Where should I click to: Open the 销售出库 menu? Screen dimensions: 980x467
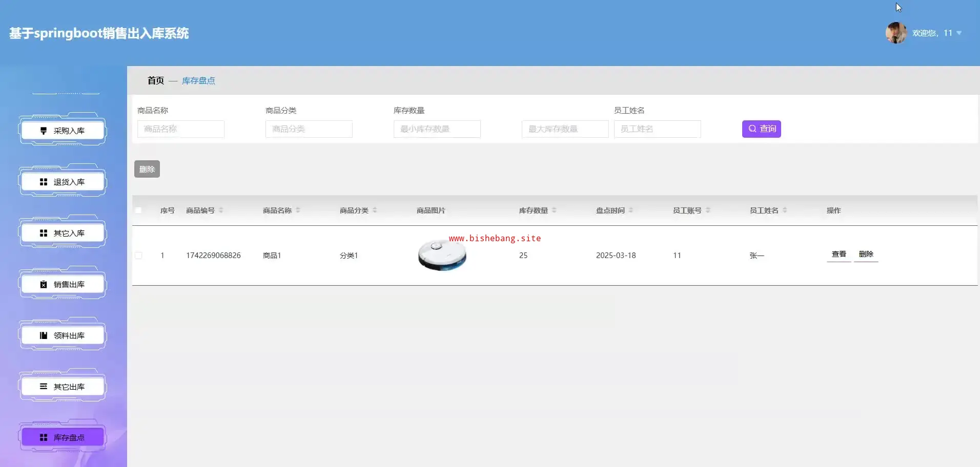[63, 285]
